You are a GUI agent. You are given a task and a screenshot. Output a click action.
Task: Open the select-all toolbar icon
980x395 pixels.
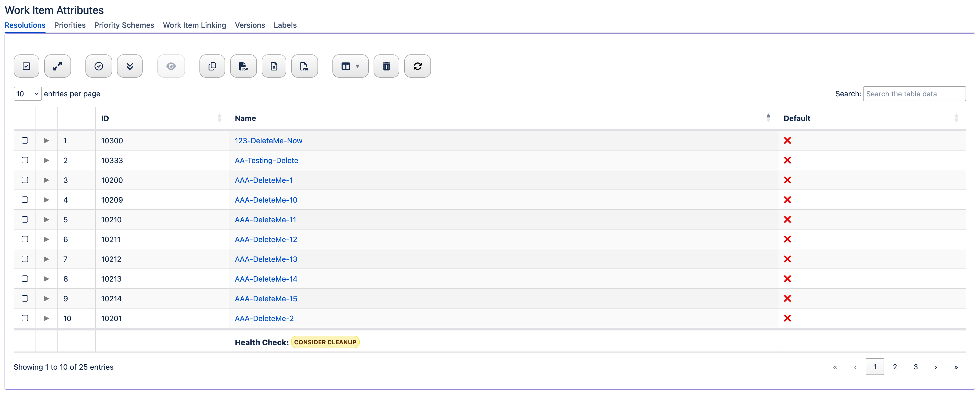pyautogui.click(x=26, y=66)
